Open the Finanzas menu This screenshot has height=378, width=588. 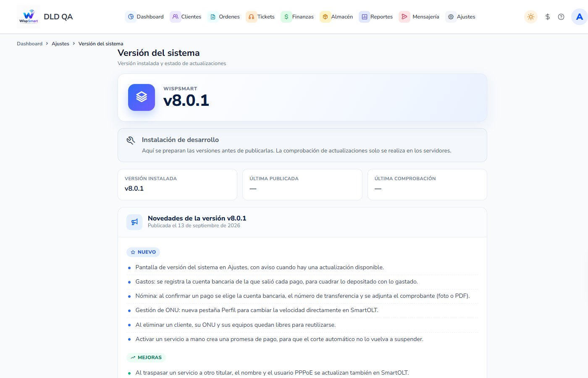297,17
